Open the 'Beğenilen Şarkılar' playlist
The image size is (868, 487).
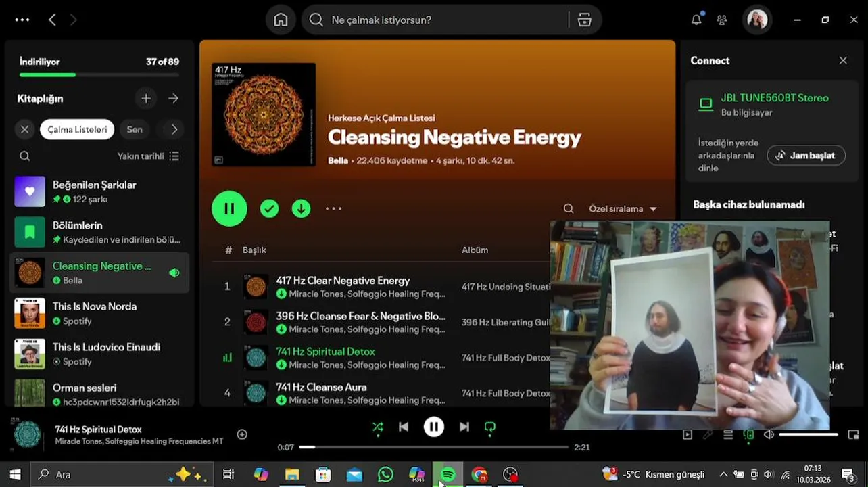[99, 192]
